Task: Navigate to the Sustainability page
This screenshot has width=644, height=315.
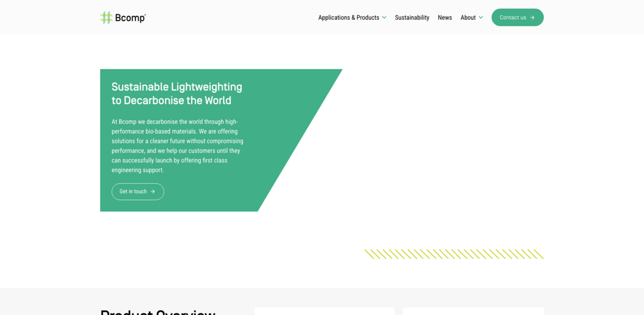Action: (412, 17)
